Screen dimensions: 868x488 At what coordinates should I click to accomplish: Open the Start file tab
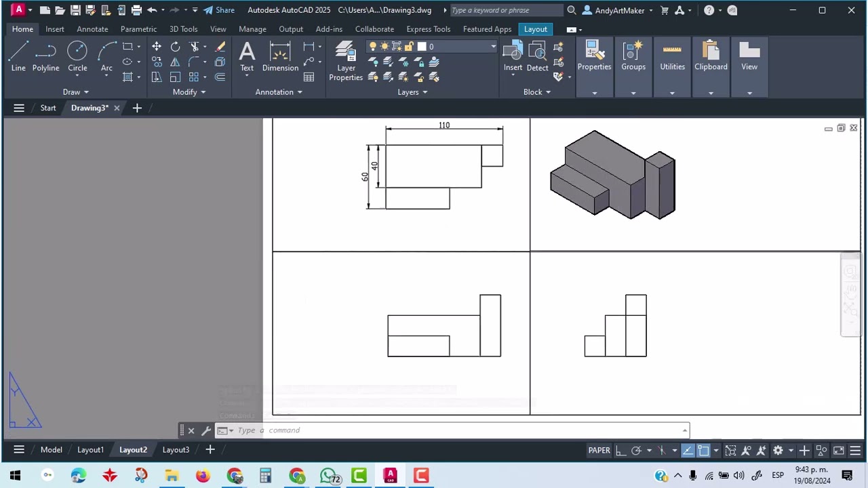(48, 108)
